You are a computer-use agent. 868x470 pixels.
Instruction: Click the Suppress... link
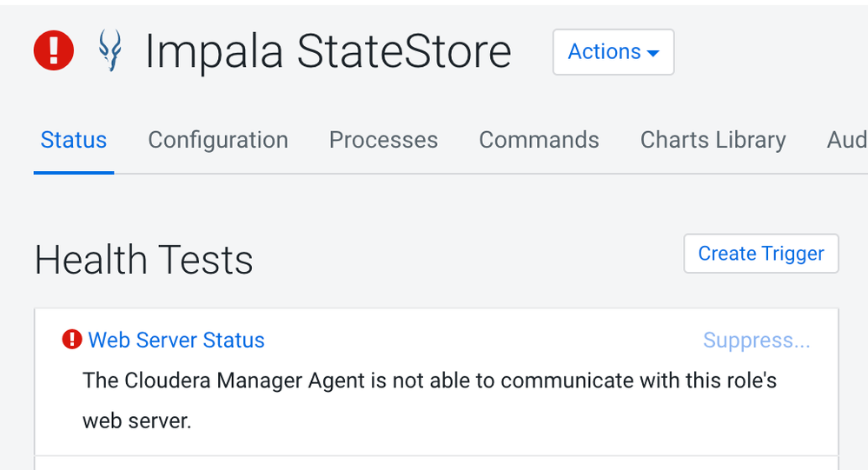[756, 340]
